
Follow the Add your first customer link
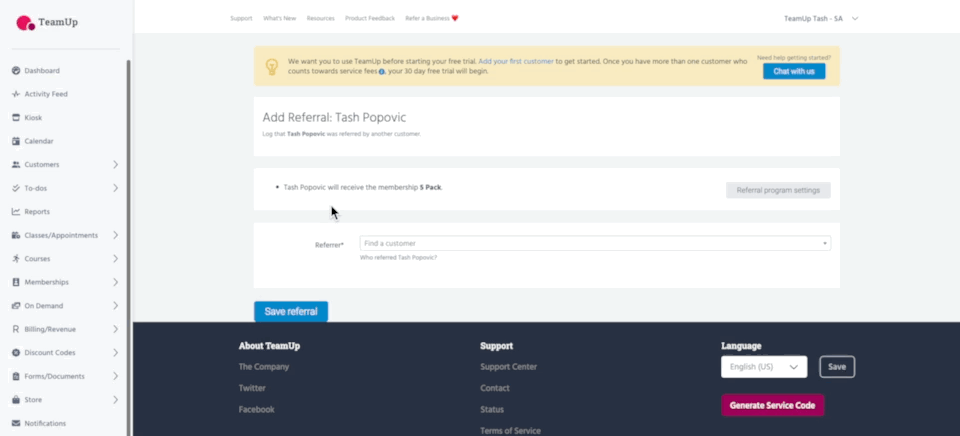(516, 61)
